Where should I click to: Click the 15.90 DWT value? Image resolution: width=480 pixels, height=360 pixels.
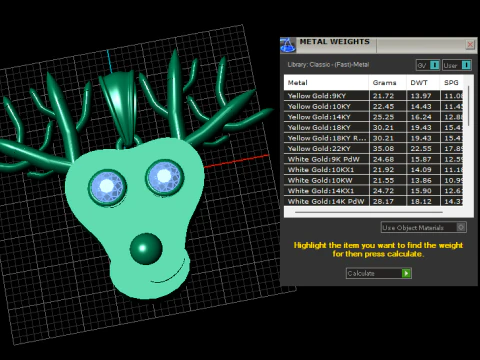coord(421,191)
